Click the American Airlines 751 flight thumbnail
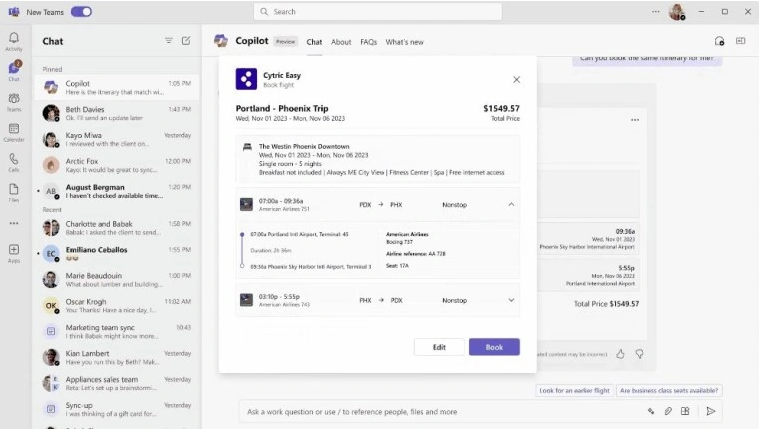The height and width of the screenshot is (432, 759). pos(246,204)
